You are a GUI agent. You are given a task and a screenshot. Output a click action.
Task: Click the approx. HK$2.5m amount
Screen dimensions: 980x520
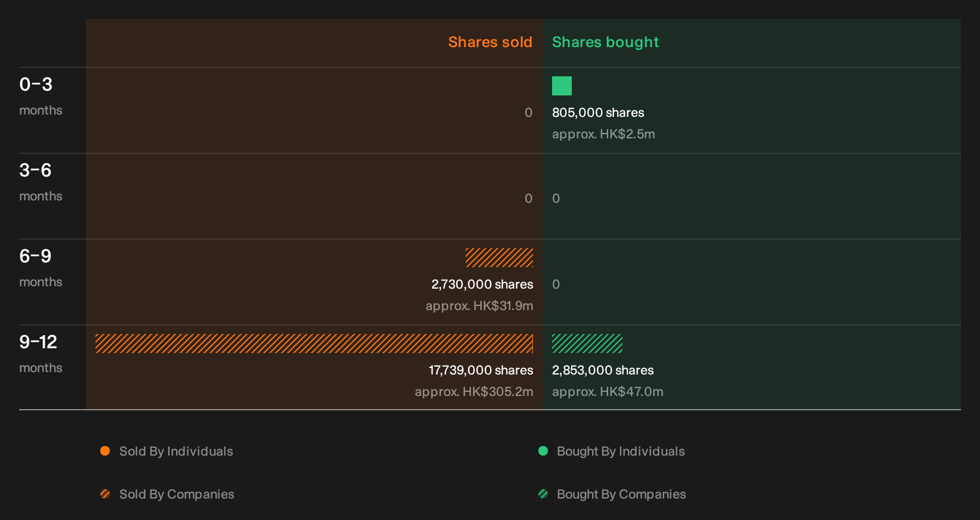tap(603, 134)
